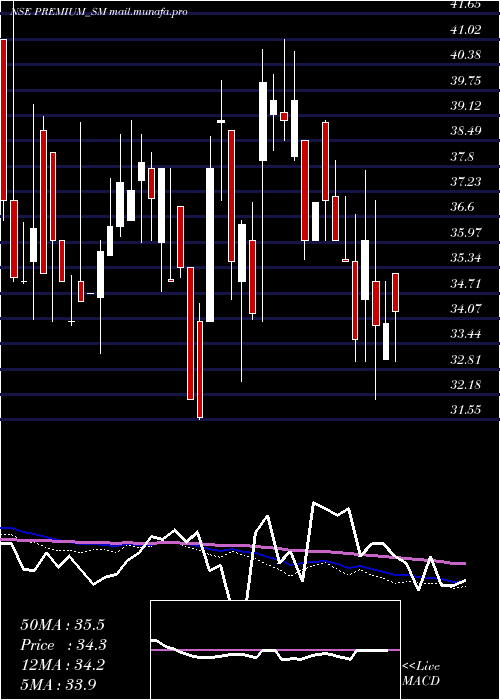This screenshot has height=700, width=500.
Task: Click the last red candlestick on the right
Action: click(x=396, y=292)
